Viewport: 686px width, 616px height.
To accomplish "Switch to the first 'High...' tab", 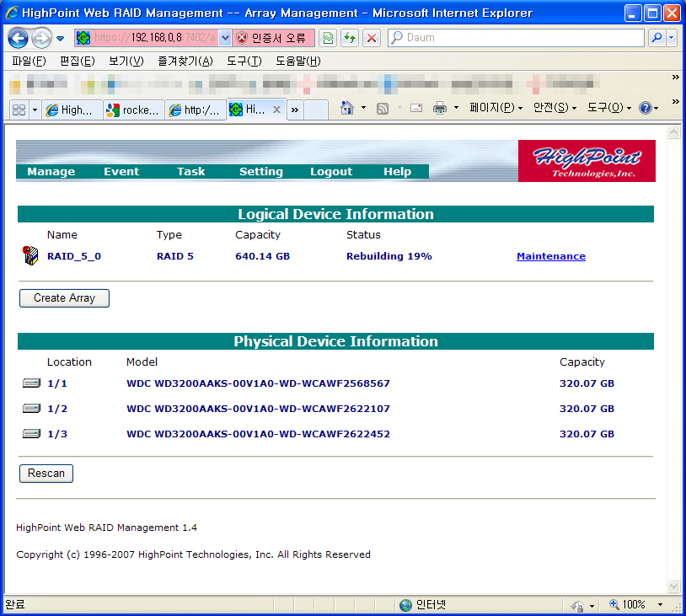I will click(72, 110).
